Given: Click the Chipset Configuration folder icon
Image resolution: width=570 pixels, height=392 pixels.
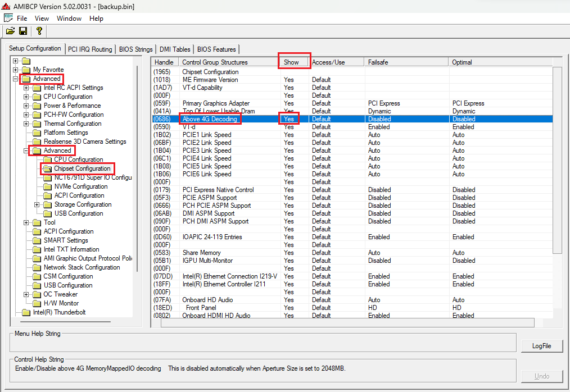Looking at the screenshot, I should click(x=47, y=168).
